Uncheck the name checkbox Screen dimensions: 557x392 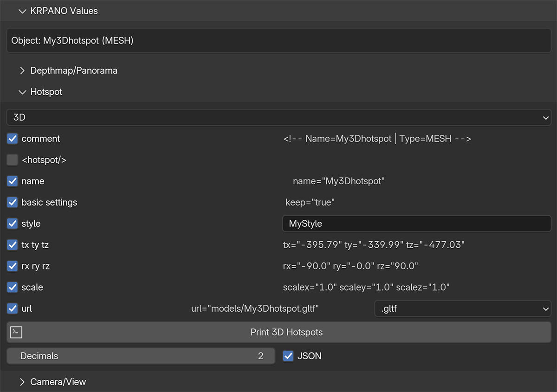13,181
